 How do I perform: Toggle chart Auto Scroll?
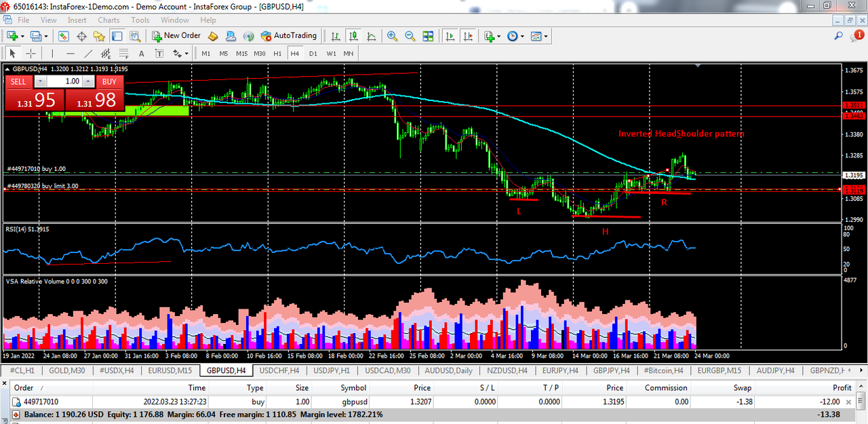point(450,36)
